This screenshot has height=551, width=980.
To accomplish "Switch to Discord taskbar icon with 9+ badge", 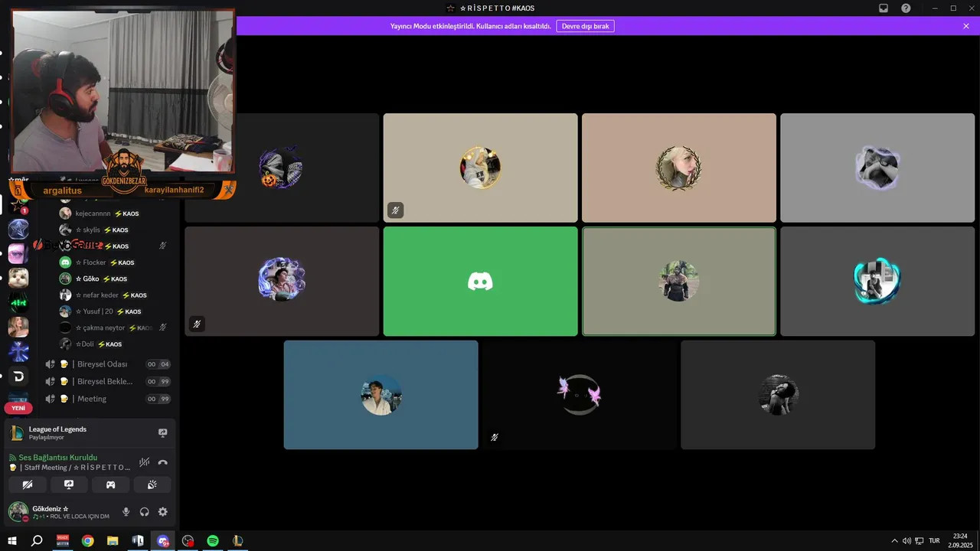I will click(163, 541).
